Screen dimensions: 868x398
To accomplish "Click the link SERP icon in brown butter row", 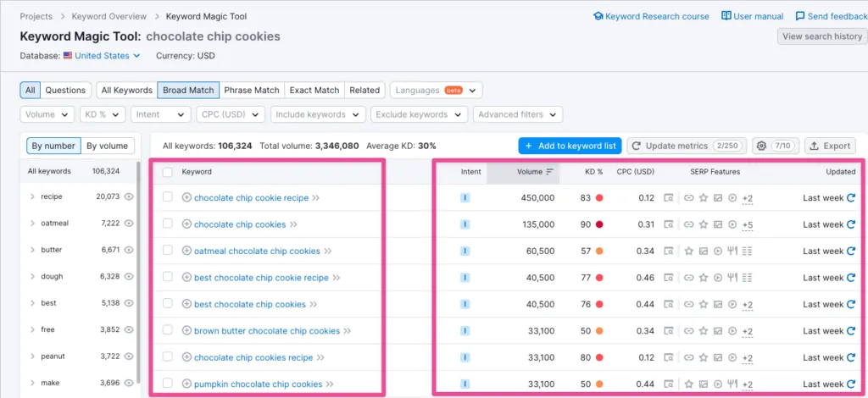I will pos(688,331).
